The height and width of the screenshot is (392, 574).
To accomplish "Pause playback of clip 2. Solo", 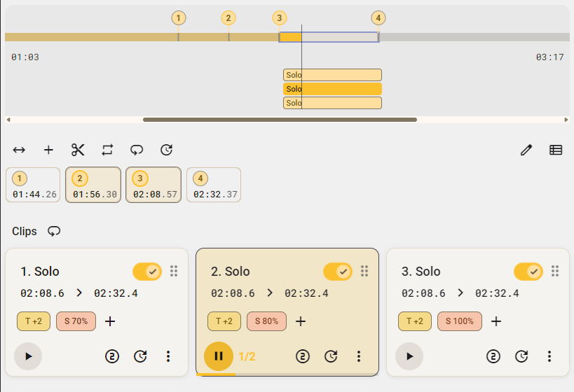I will point(218,356).
